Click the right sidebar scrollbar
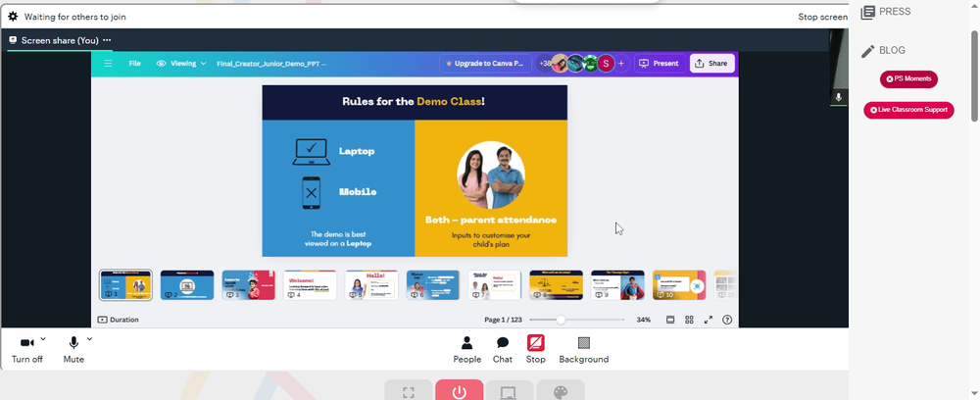 point(975,75)
